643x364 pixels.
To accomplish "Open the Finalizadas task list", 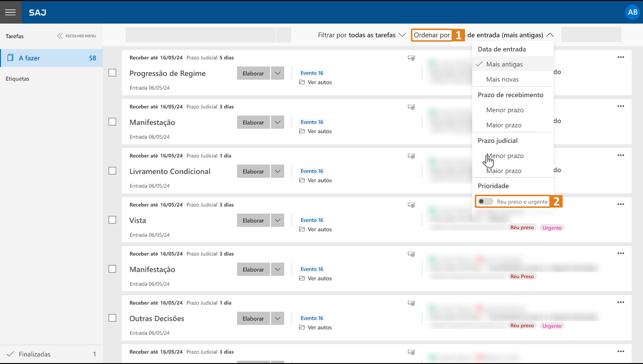I will [x=34, y=354].
